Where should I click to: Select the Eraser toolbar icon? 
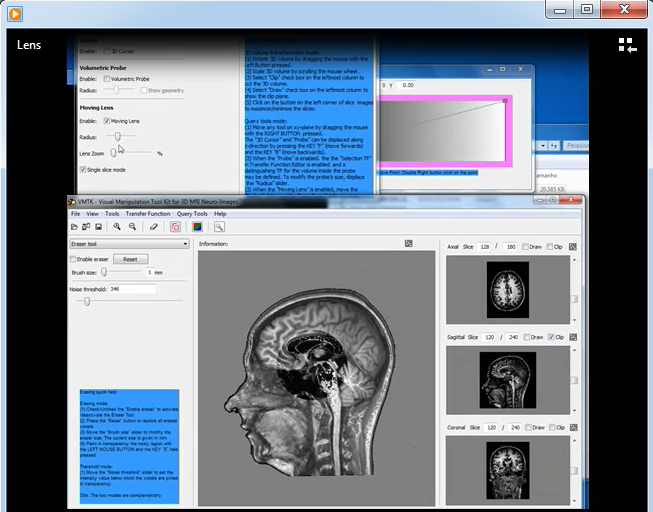coord(154,227)
